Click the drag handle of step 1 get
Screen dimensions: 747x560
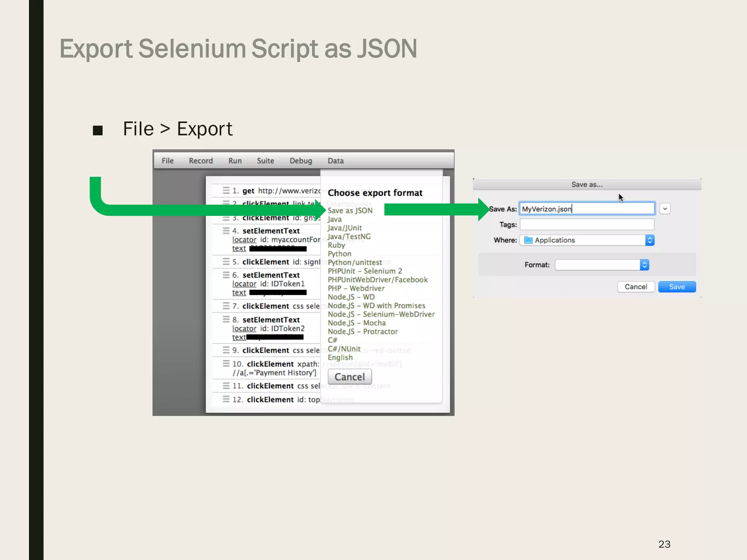click(x=226, y=191)
